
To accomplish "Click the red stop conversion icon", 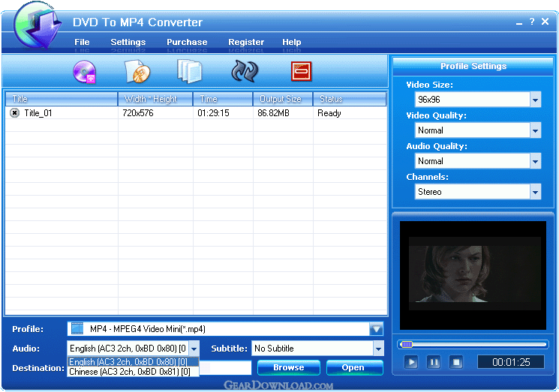I will pos(301,71).
